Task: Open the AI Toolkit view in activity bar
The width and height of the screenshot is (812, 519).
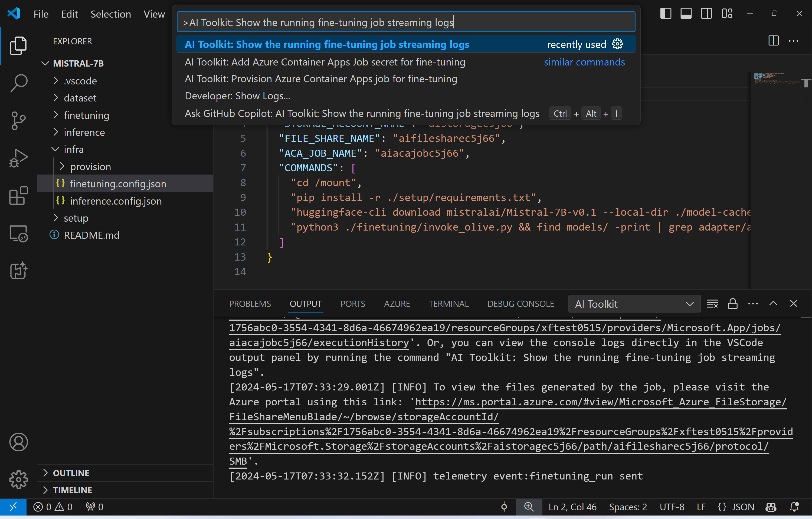Action: coord(18,271)
